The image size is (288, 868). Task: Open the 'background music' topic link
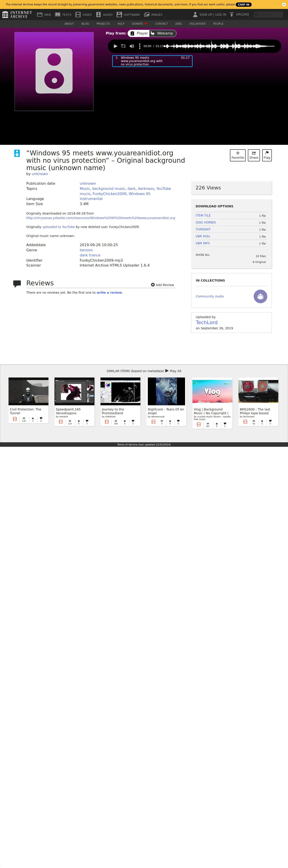(109, 189)
